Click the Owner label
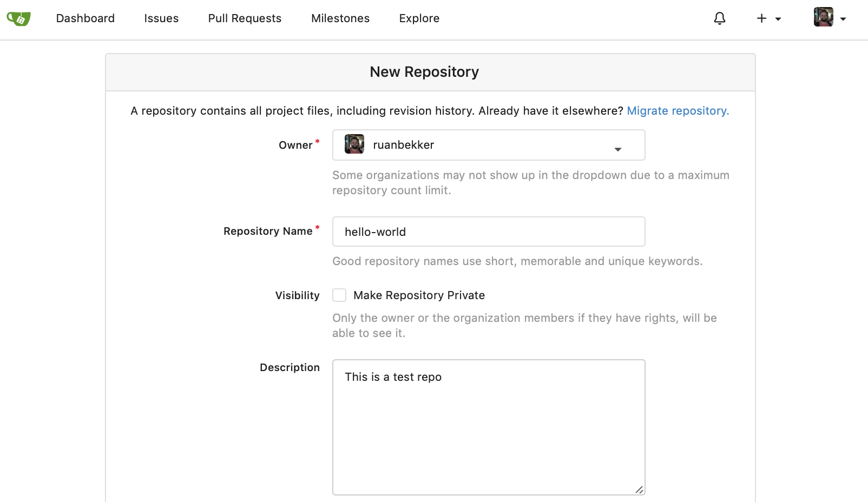 click(295, 145)
